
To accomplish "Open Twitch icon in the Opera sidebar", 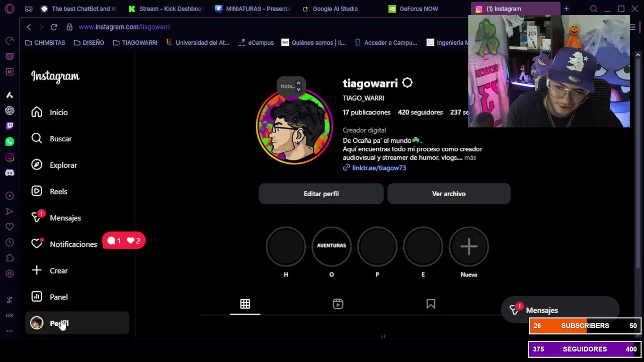I will (x=10, y=126).
